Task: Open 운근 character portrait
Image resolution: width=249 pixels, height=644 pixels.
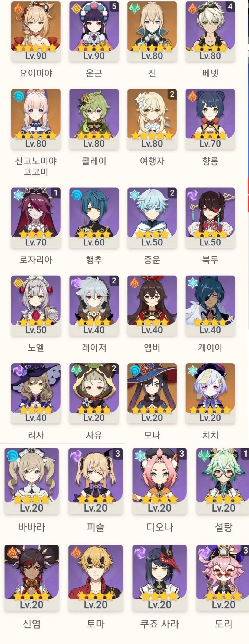Action: tap(94, 26)
